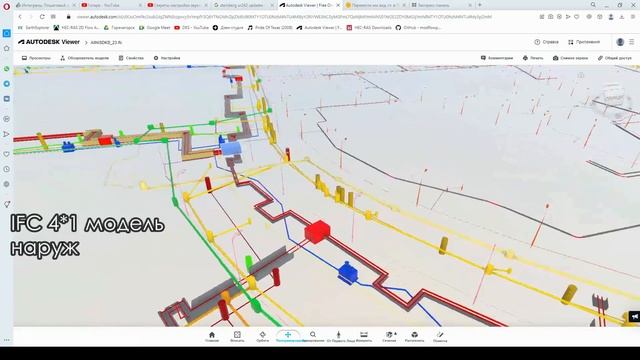Screen dimensions: 640x360
Task: Activate the Orbit tool
Action: [262, 337]
